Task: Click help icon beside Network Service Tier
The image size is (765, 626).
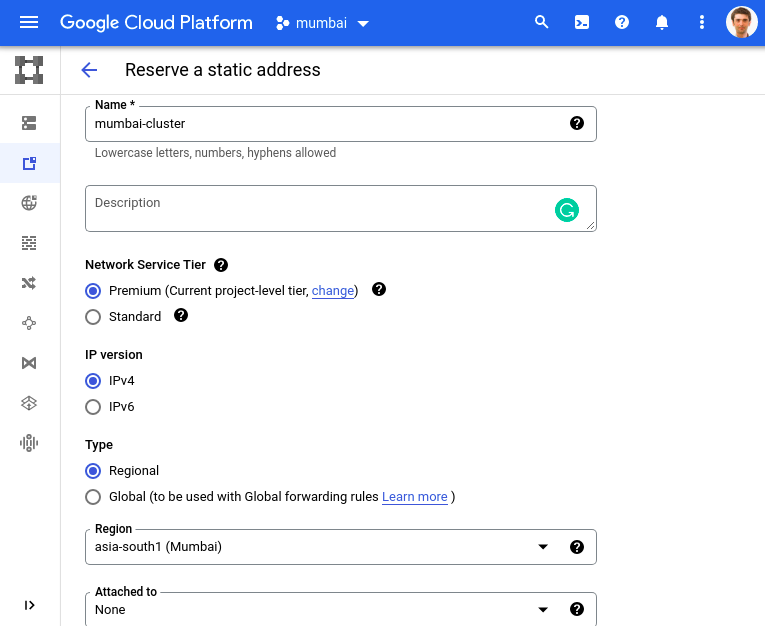Action: (221, 265)
